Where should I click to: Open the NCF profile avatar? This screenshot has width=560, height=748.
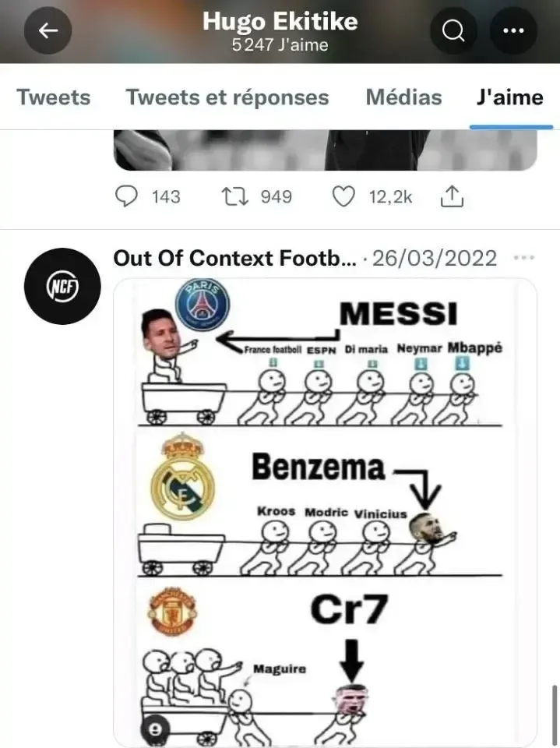click(x=62, y=287)
